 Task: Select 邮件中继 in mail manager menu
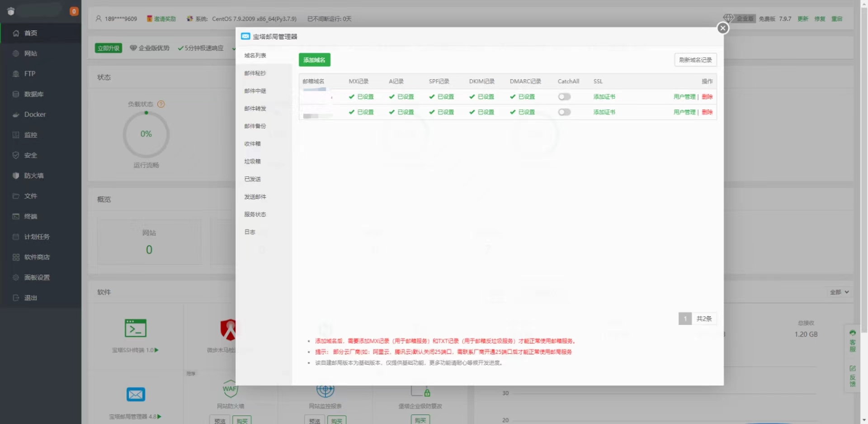coord(255,91)
